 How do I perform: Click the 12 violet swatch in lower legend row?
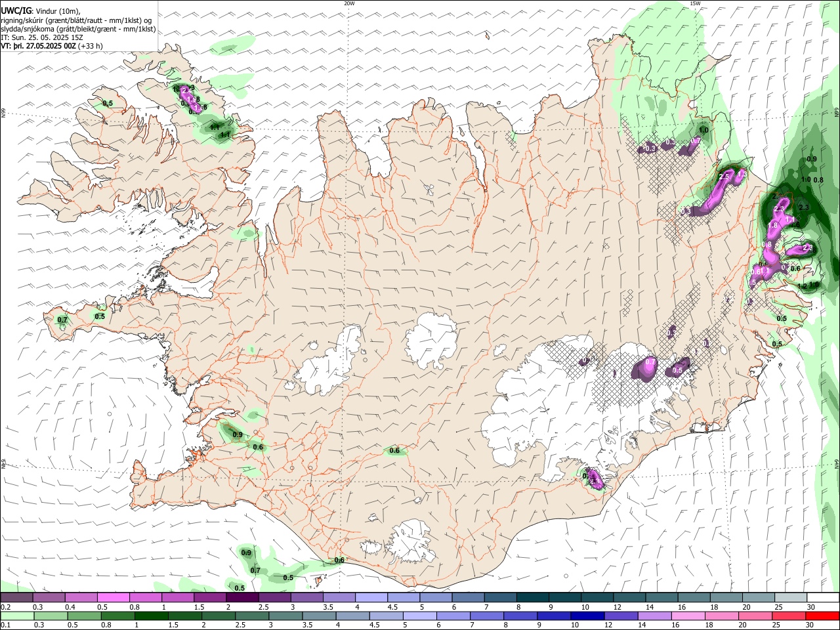(x=621, y=616)
